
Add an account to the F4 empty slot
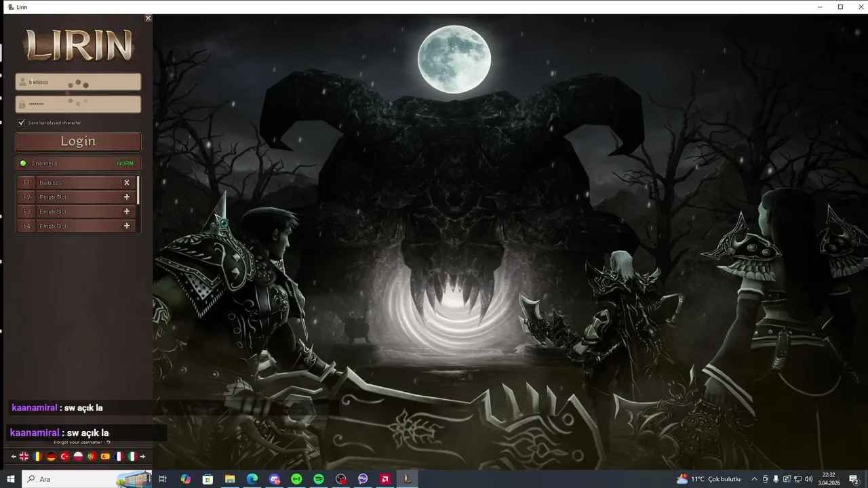(126, 226)
